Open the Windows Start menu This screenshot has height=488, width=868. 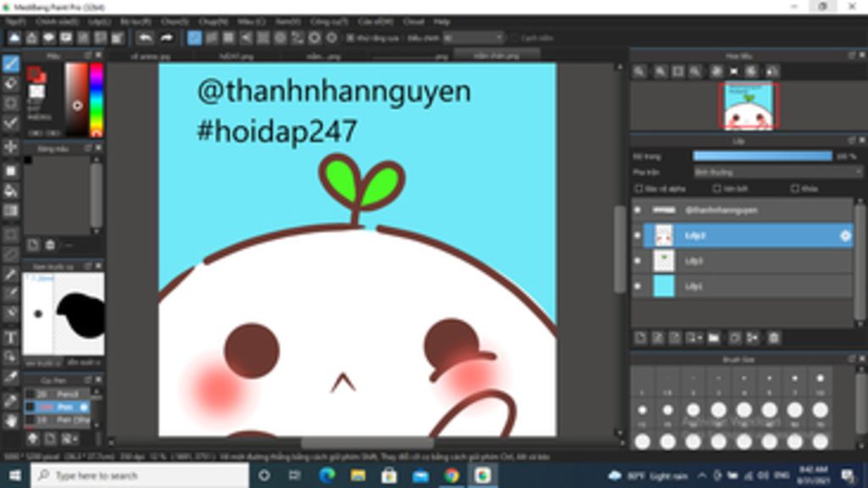15,475
